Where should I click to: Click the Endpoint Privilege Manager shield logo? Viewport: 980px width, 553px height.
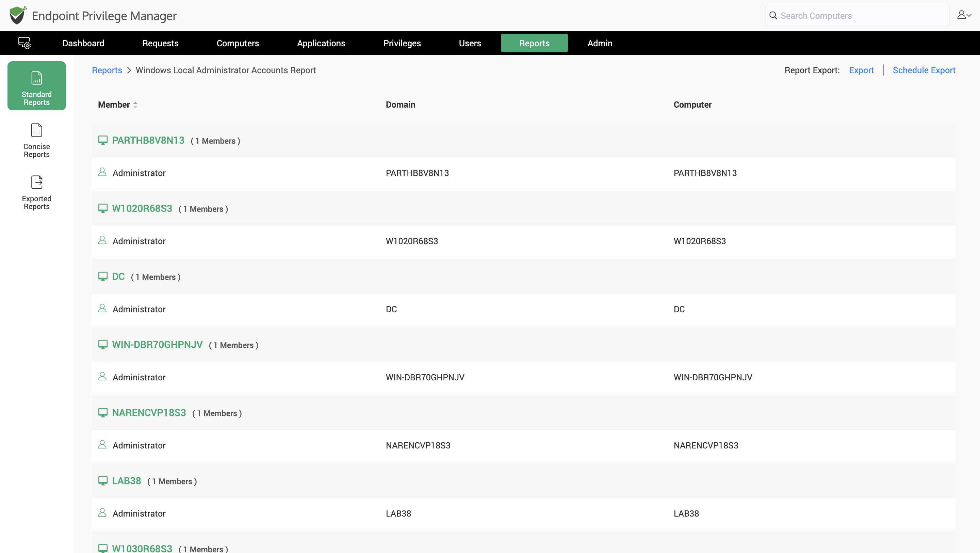click(18, 15)
